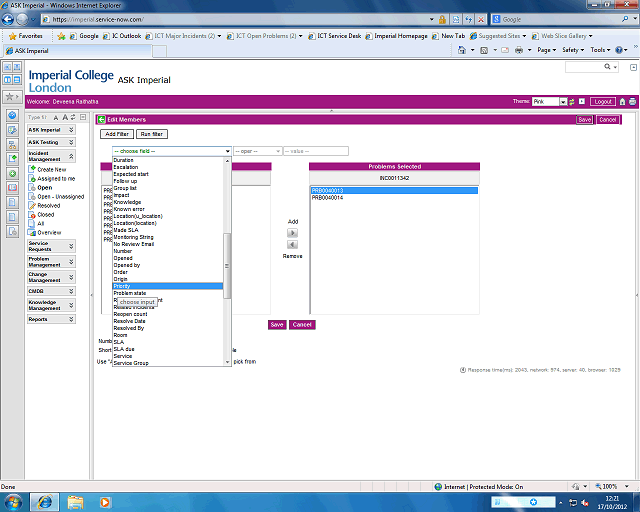Expand the Problem Management section

[70, 261]
